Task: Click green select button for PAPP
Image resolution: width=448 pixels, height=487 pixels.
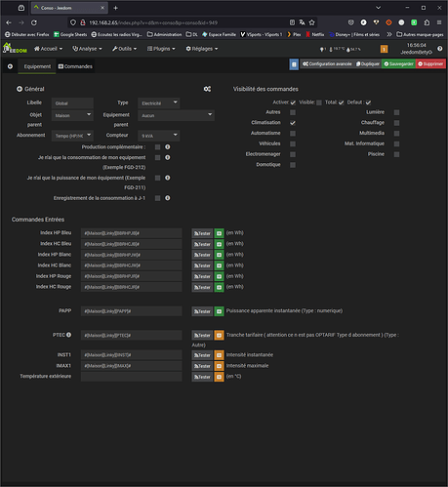Action: point(220,311)
